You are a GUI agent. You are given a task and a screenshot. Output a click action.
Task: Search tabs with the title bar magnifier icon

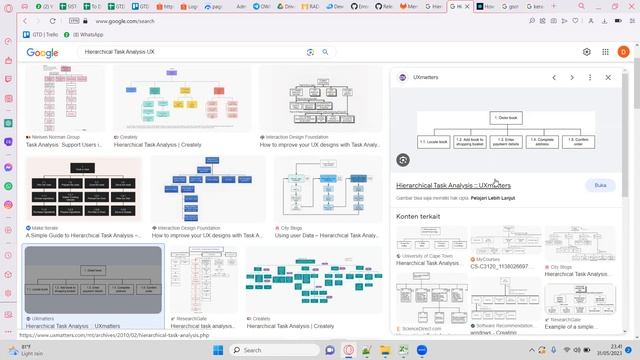click(582, 6)
